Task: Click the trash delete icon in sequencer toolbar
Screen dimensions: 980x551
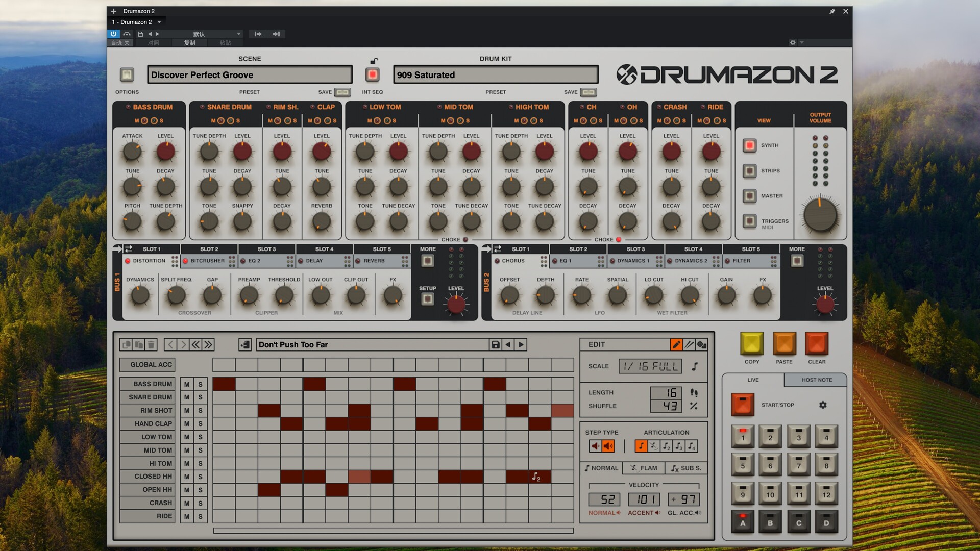Action: click(x=151, y=345)
